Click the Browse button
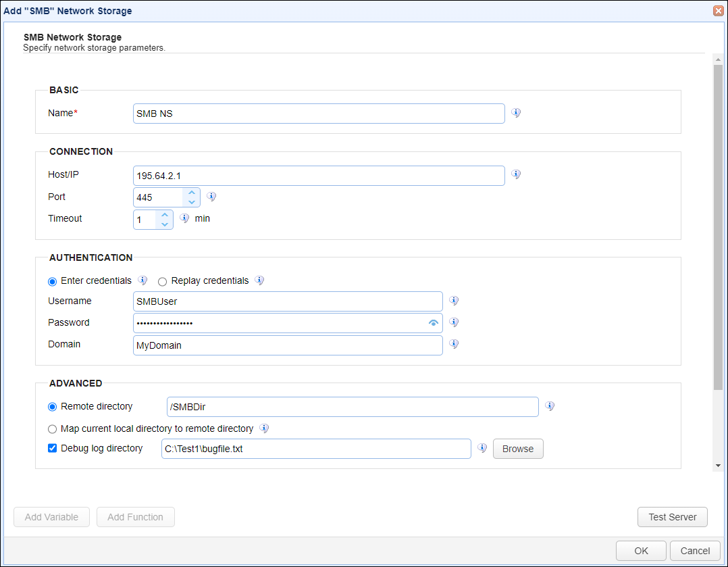The height and width of the screenshot is (567, 728). (518, 449)
